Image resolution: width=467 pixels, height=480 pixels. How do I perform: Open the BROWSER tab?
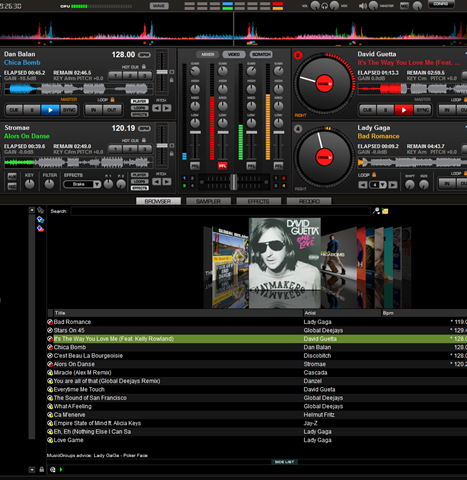tap(158, 201)
